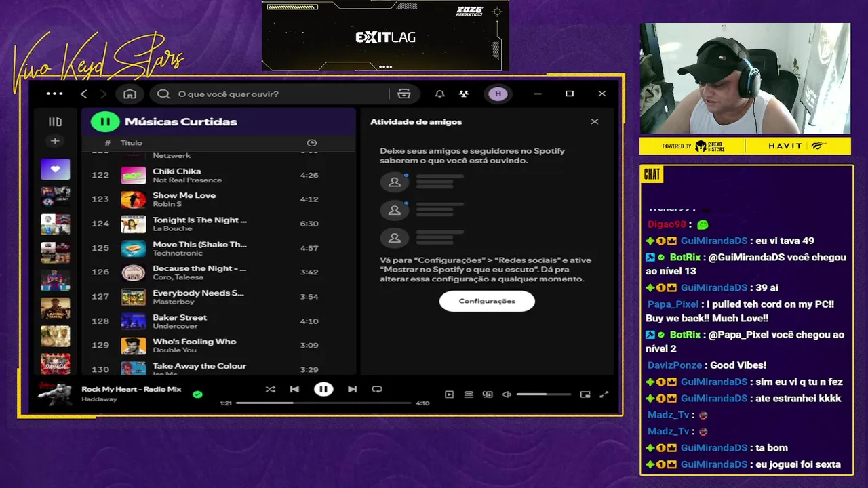Skip to next track

352,389
